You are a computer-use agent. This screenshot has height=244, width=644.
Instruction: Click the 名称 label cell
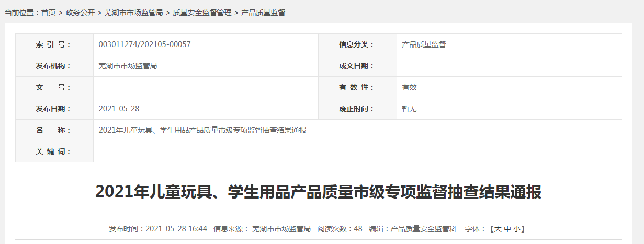(x=54, y=130)
